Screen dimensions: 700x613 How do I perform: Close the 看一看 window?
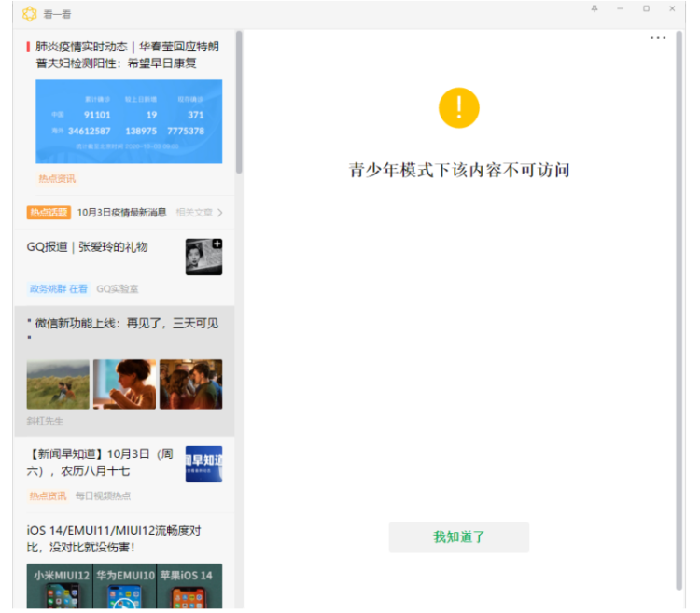pyautogui.click(x=672, y=8)
